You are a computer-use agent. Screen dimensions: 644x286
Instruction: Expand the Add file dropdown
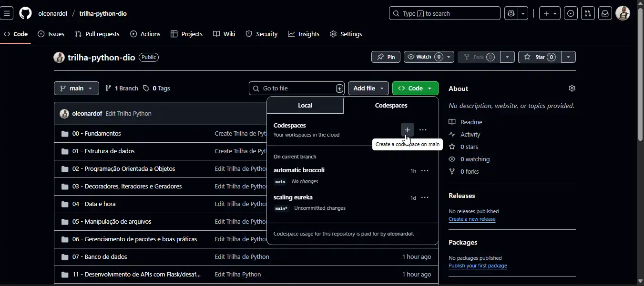tap(368, 89)
